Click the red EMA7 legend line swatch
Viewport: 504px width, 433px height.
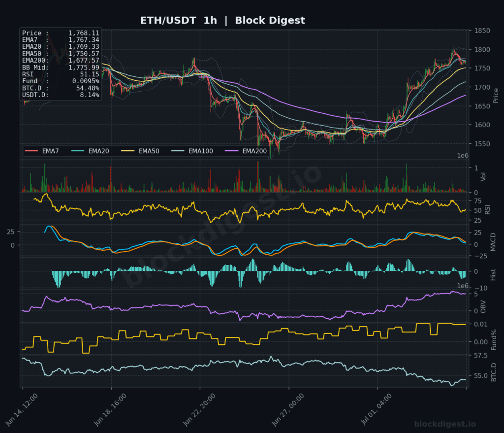click(x=31, y=151)
